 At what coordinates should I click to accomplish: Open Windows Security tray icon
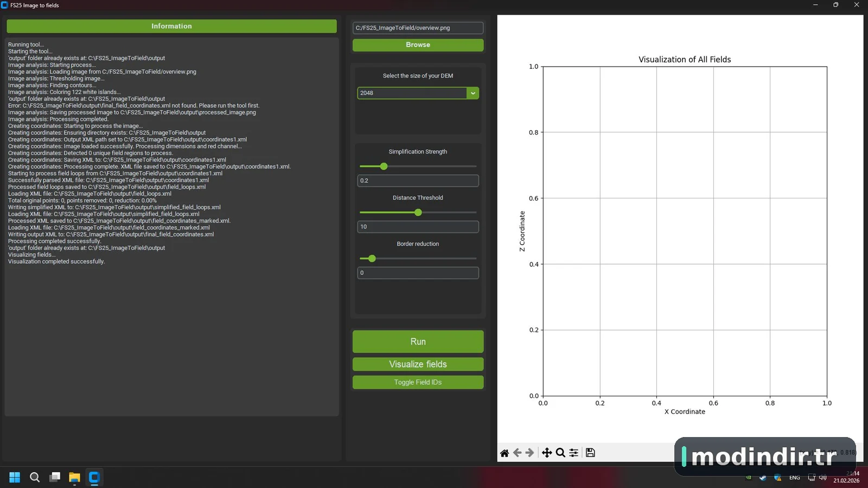(777, 478)
